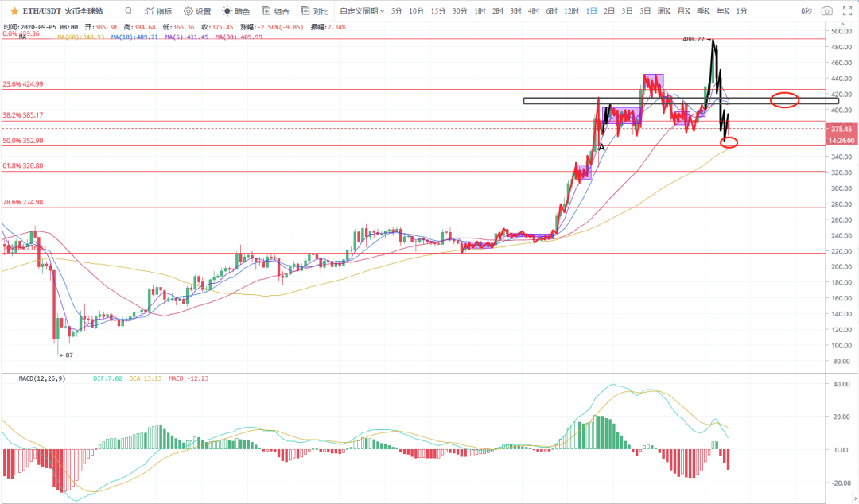Image resolution: width=859 pixels, height=504 pixels.
Task: Select the 10分 timeframe
Action: [x=416, y=11]
